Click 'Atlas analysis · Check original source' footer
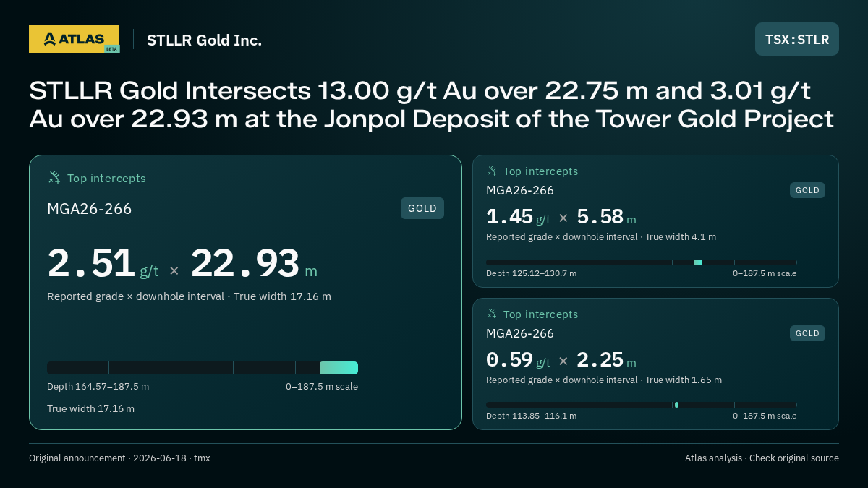The height and width of the screenshot is (488, 868). coord(762,458)
